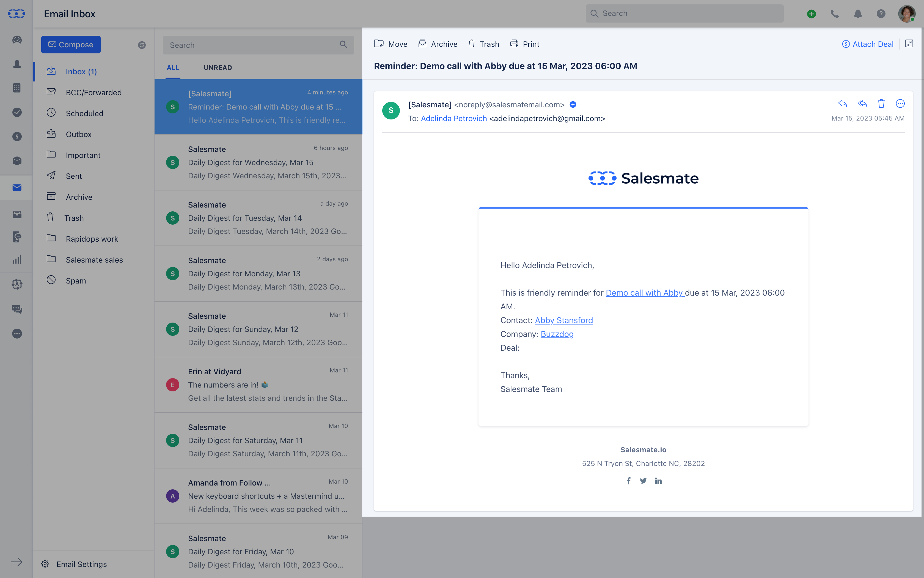
Task: Click the email list search magnifier icon
Action: click(343, 45)
